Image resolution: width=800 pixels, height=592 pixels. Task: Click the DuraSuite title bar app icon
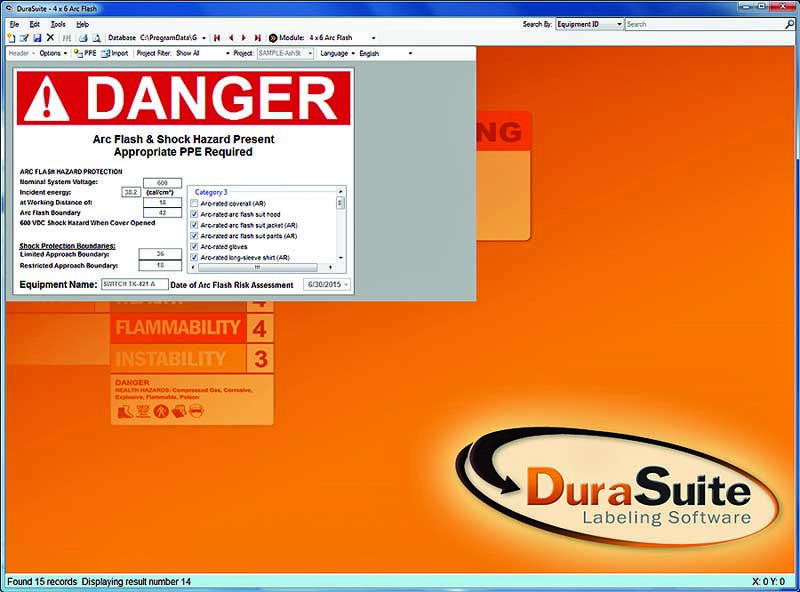[x=9, y=8]
